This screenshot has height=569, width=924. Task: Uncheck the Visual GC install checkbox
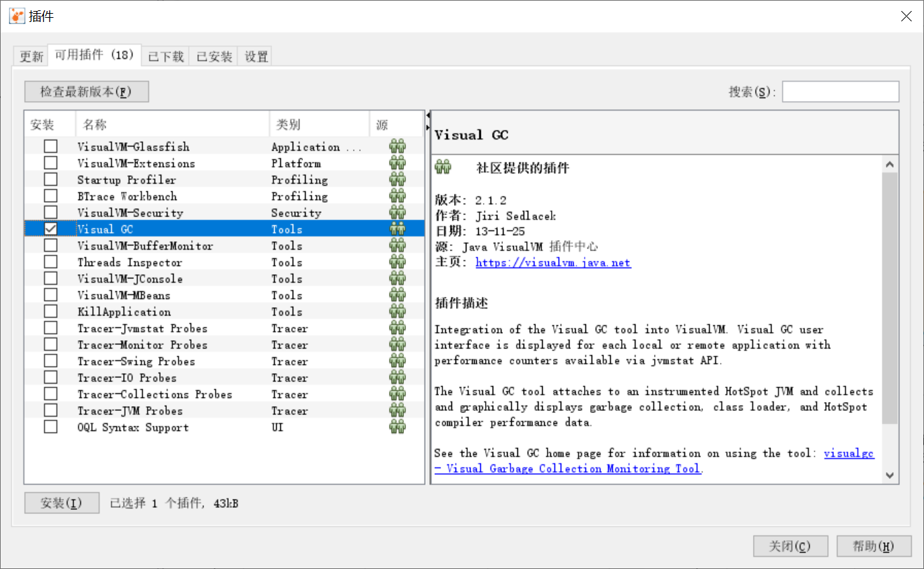(x=51, y=229)
